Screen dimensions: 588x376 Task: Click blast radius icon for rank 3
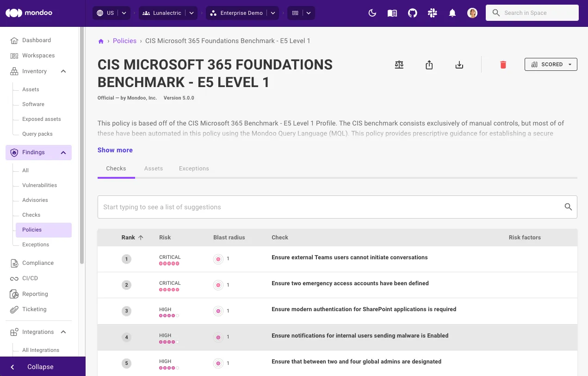tap(218, 311)
